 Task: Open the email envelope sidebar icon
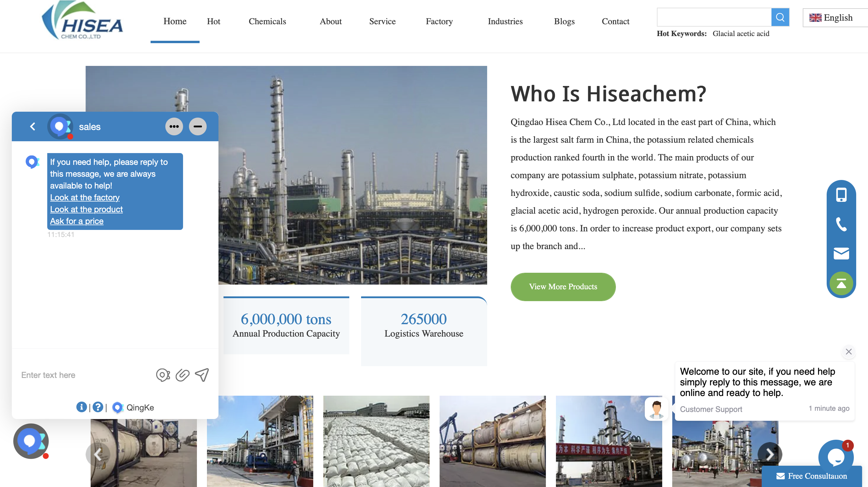tap(841, 253)
